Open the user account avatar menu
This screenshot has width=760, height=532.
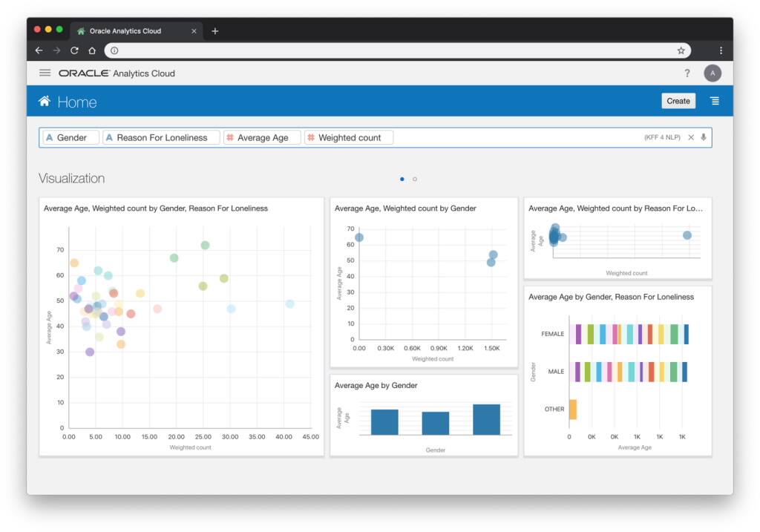tap(712, 73)
